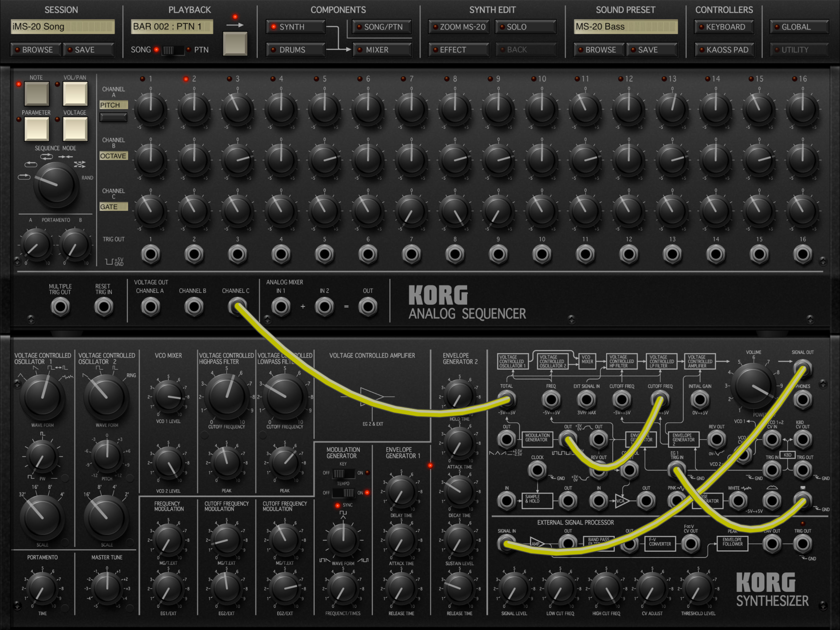Switch to the Drums component
Image resolution: width=840 pixels, height=630 pixels.
[295, 50]
